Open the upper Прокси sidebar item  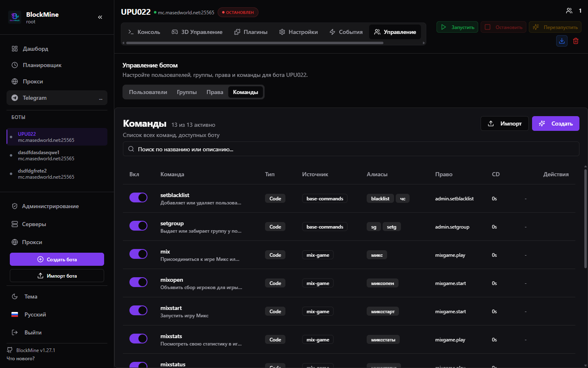coord(57,81)
